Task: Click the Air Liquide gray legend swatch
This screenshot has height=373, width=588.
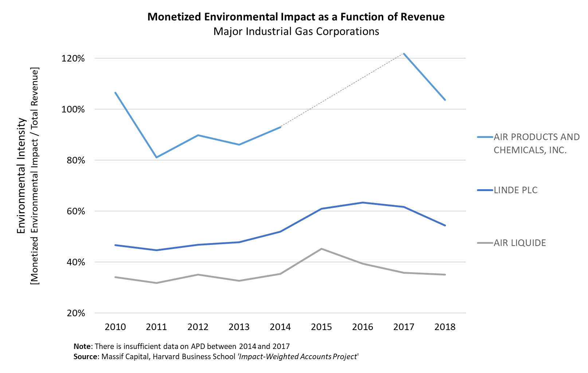Action: [x=485, y=243]
